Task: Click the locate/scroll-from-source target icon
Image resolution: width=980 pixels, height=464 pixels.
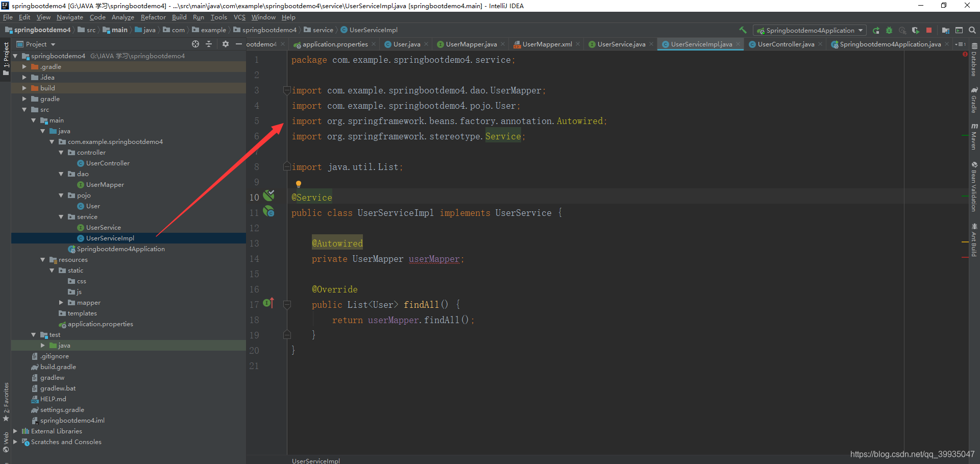Action: 195,44
